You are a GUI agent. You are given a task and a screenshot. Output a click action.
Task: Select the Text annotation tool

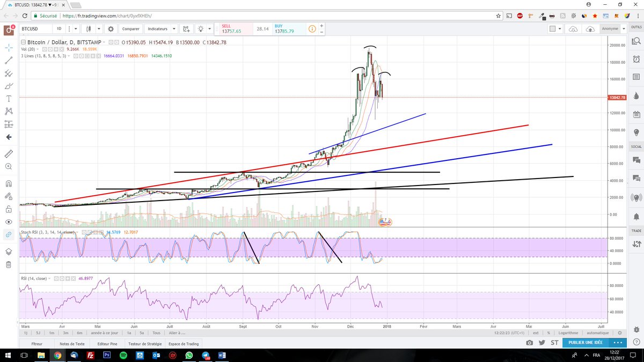point(9,99)
